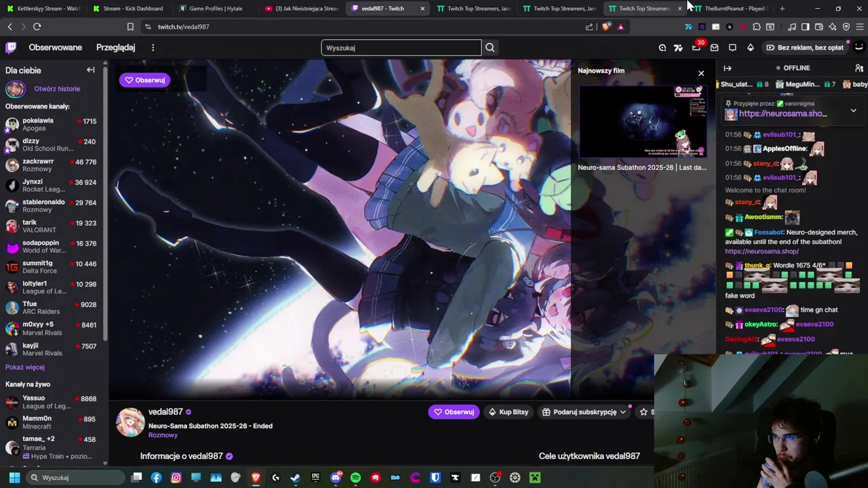Click the vedal987 profile avatar
The height and width of the screenshot is (488, 868).
(130, 422)
